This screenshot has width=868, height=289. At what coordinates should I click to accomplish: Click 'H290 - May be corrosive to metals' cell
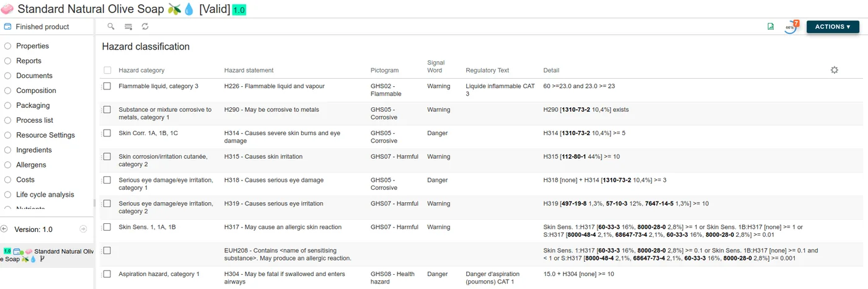272,110
